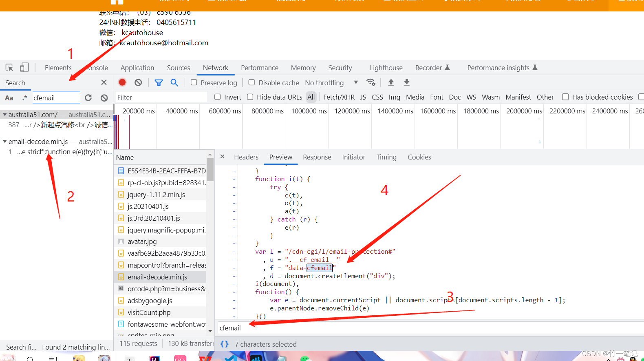This screenshot has width=644, height=361.
Task: Switch to the Application tab
Action: [137, 68]
